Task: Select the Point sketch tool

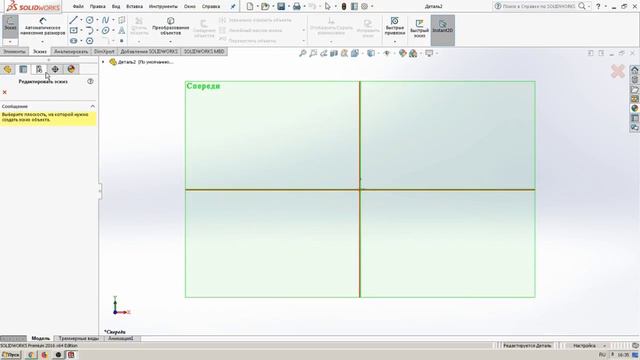Action: (122, 41)
